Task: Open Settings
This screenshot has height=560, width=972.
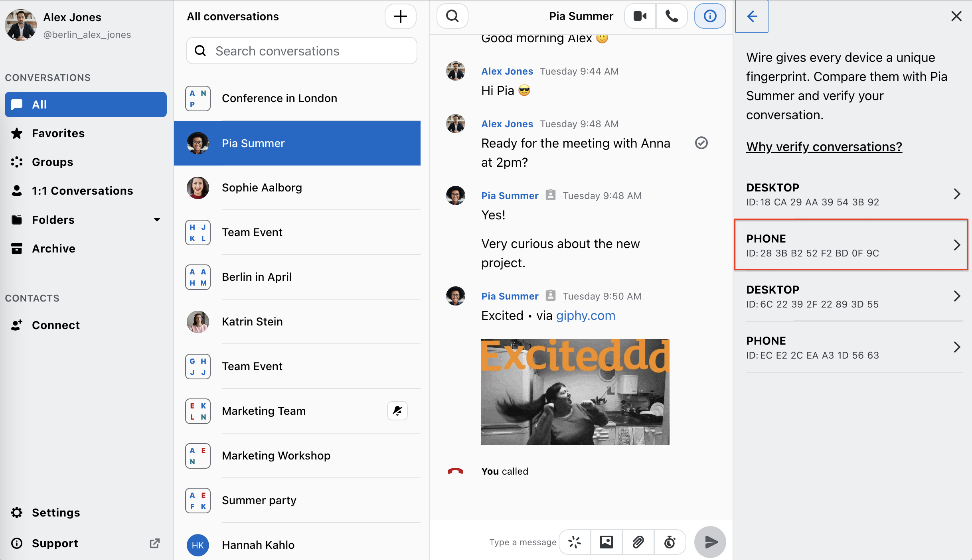Action: (86, 513)
